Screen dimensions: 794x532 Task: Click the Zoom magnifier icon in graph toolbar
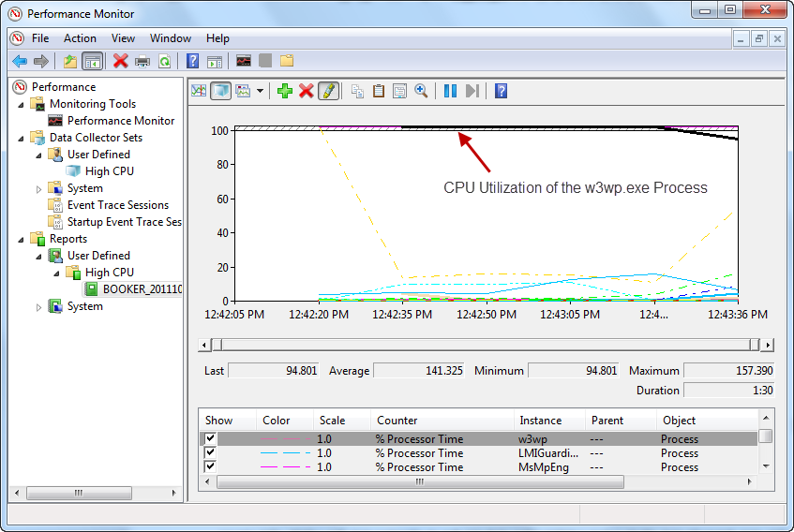pyautogui.click(x=422, y=91)
